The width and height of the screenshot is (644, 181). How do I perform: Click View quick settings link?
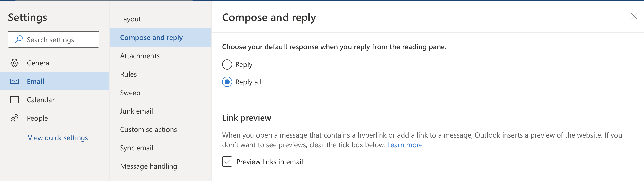(x=58, y=138)
